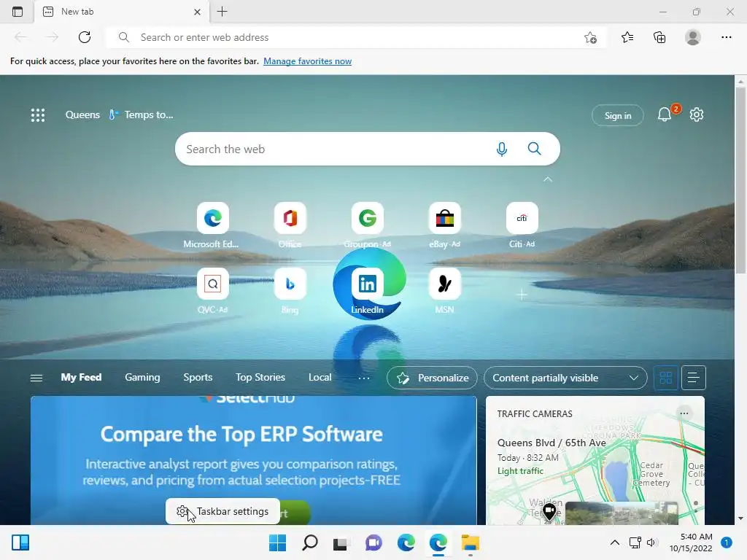Open notifications bell icon

point(665,114)
